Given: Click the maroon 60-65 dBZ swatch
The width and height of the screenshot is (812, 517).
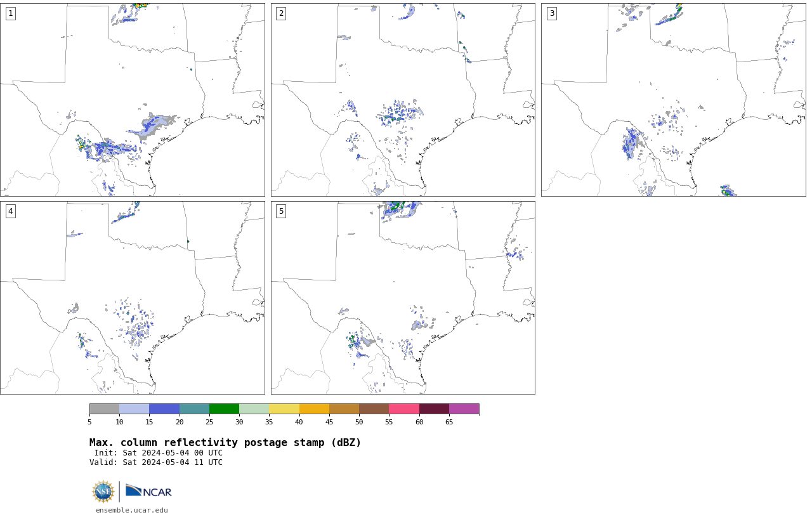Looking at the screenshot, I should [434, 409].
